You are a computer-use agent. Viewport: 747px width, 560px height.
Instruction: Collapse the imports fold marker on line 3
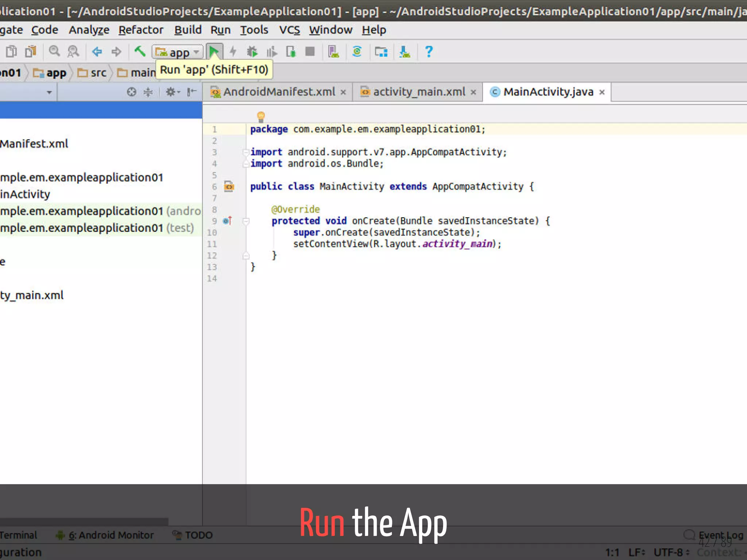(x=246, y=152)
